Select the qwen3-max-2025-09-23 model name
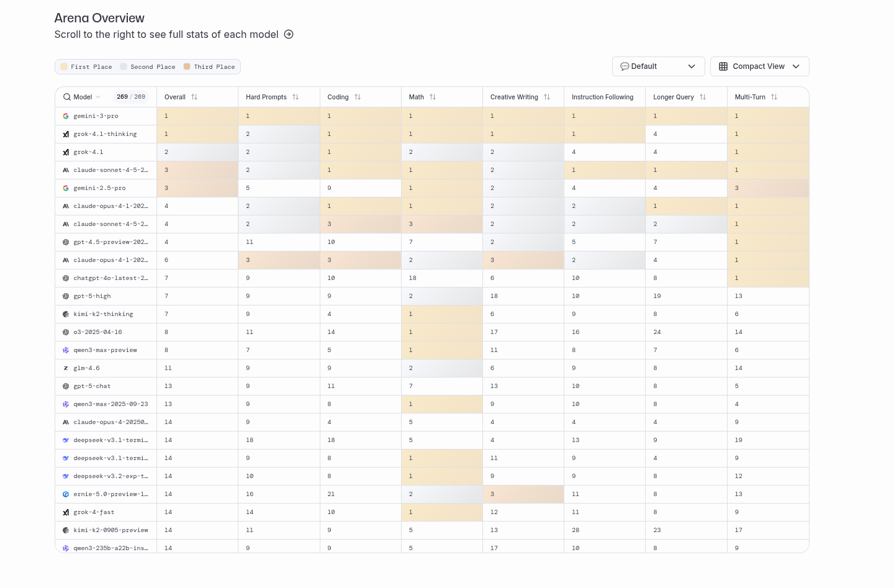 [111, 404]
